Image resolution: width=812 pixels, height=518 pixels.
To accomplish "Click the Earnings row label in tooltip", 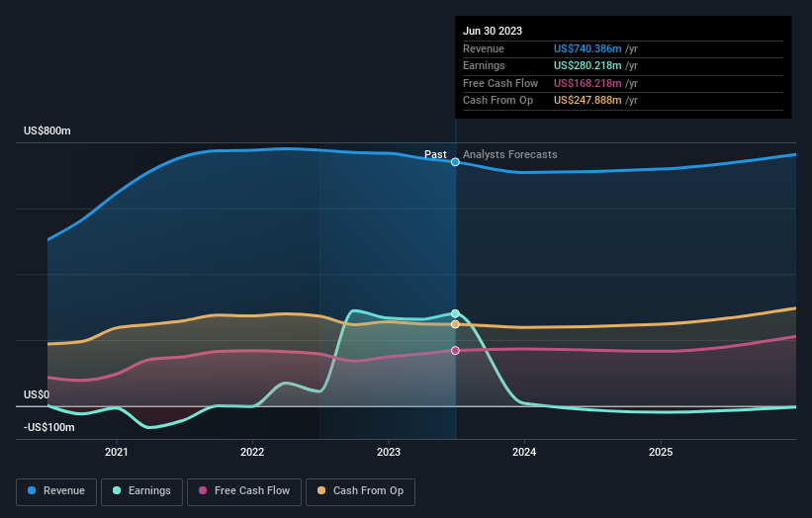I will [x=484, y=65].
